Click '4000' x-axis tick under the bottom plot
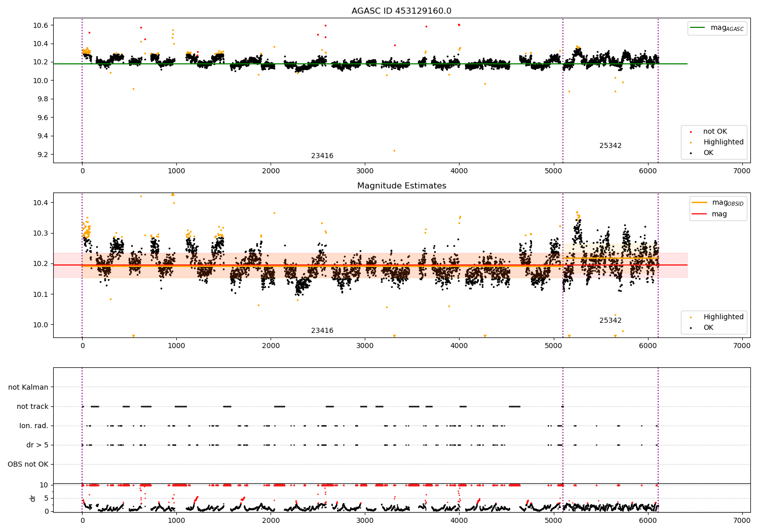760x532 pixels. pos(459,520)
